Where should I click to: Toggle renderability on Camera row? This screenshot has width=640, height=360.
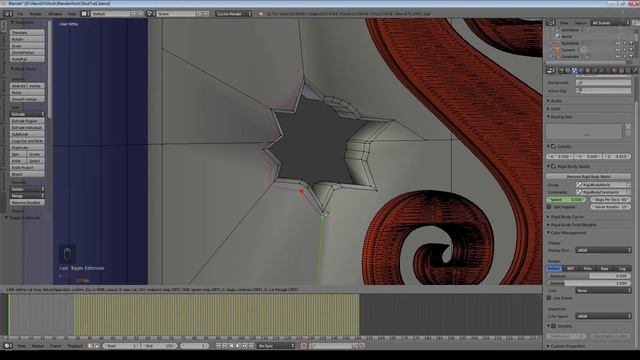click(631, 50)
